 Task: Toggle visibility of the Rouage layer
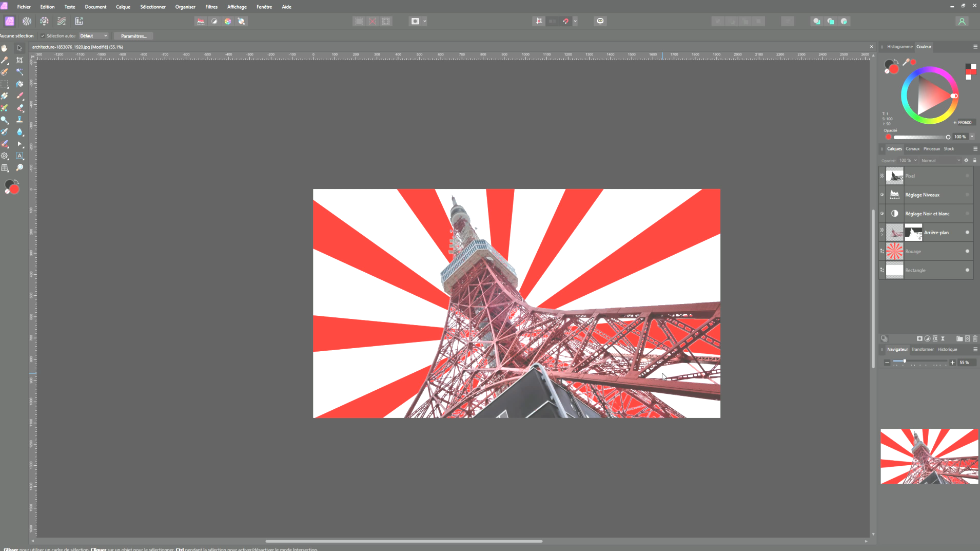[x=967, y=252]
